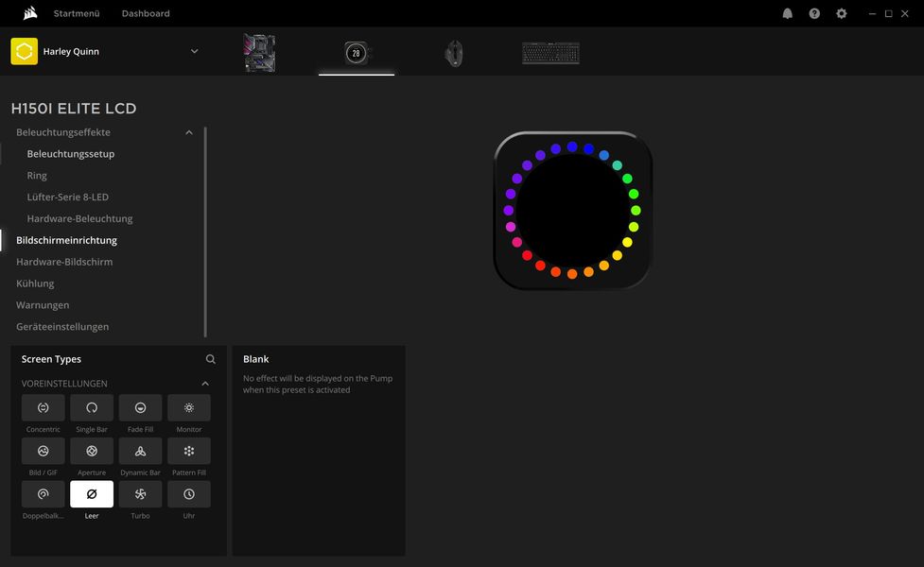Open the Hardware-Bildschirm section
The image size is (924, 567).
point(64,262)
